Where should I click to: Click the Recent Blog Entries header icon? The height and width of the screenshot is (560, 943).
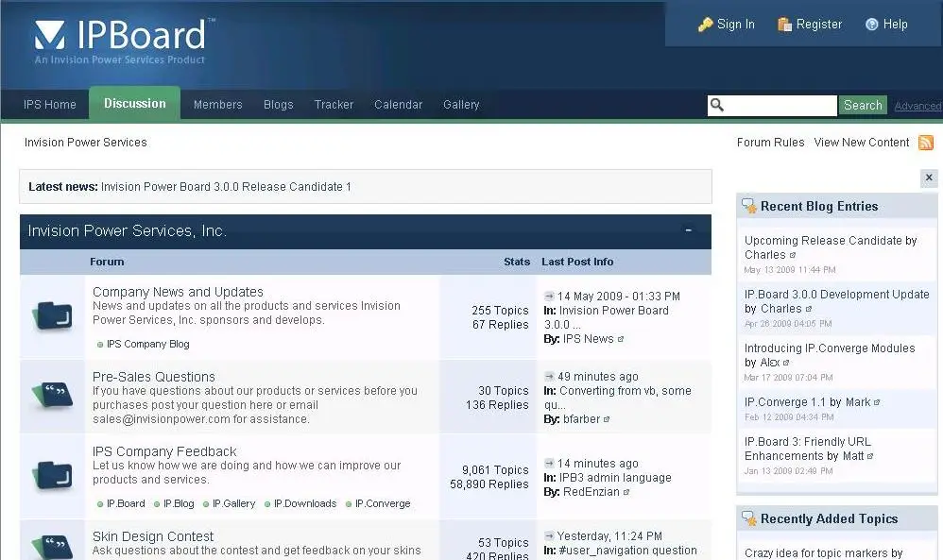[x=749, y=206]
